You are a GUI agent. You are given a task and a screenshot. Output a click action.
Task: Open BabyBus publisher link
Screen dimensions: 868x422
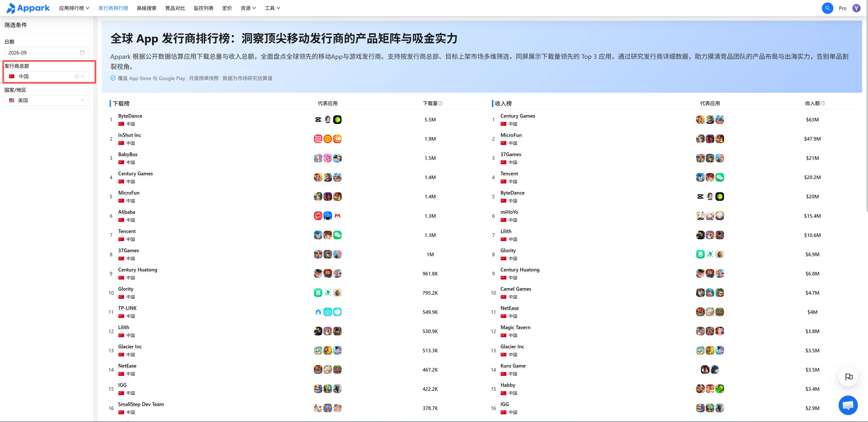[x=128, y=154]
